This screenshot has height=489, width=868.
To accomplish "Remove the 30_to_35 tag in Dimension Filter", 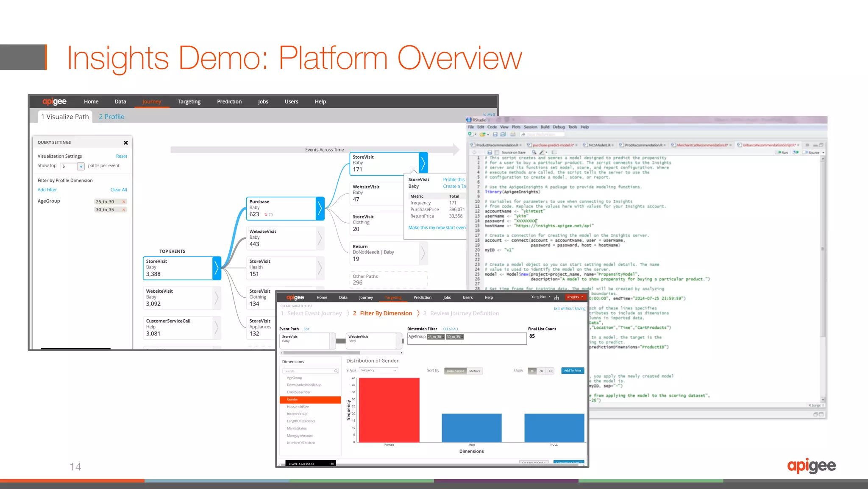I will point(462,337).
